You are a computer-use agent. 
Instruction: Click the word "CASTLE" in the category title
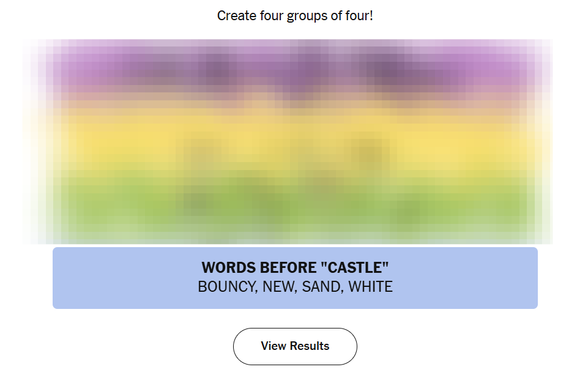click(x=355, y=268)
